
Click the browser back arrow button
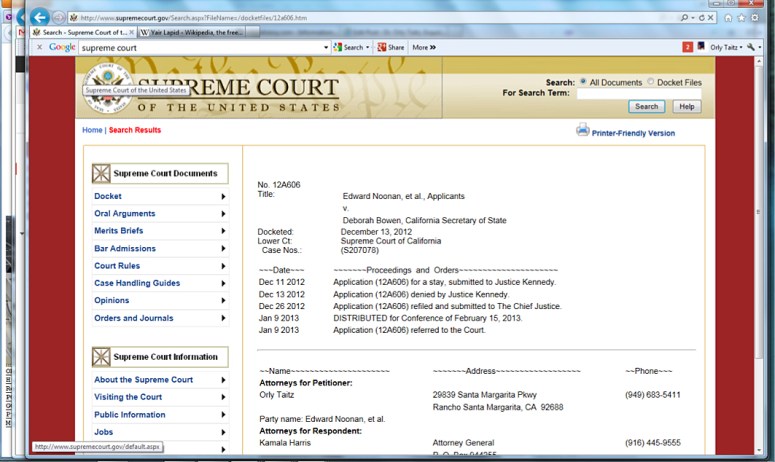coord(40,17)
